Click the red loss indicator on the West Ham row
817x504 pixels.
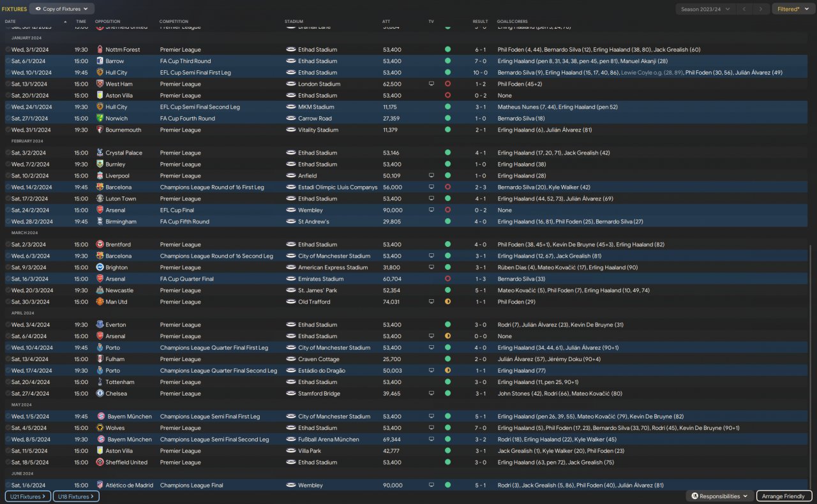447,84
